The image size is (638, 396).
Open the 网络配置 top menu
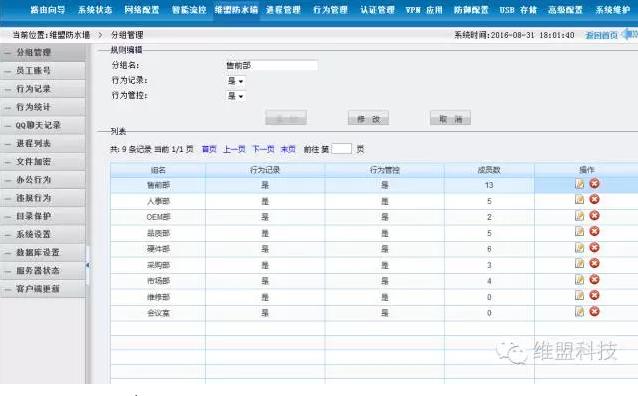(x=142, y=10)
